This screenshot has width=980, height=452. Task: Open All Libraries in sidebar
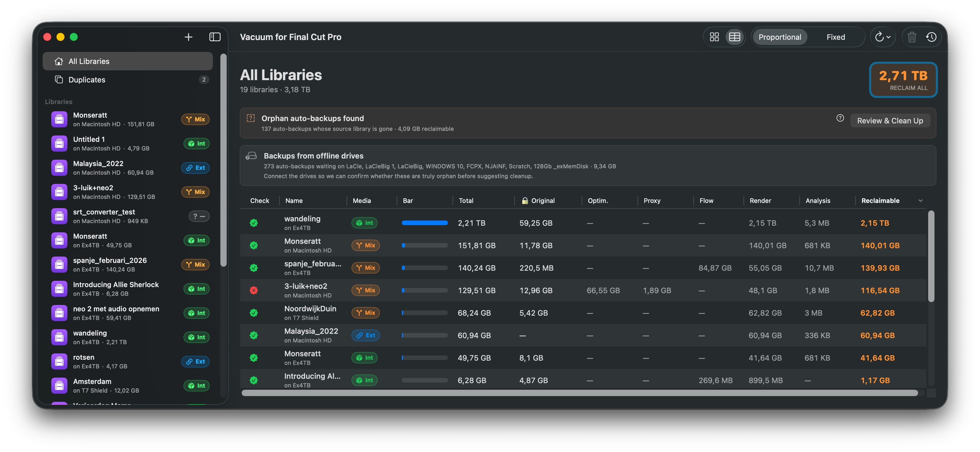(127, 61)
